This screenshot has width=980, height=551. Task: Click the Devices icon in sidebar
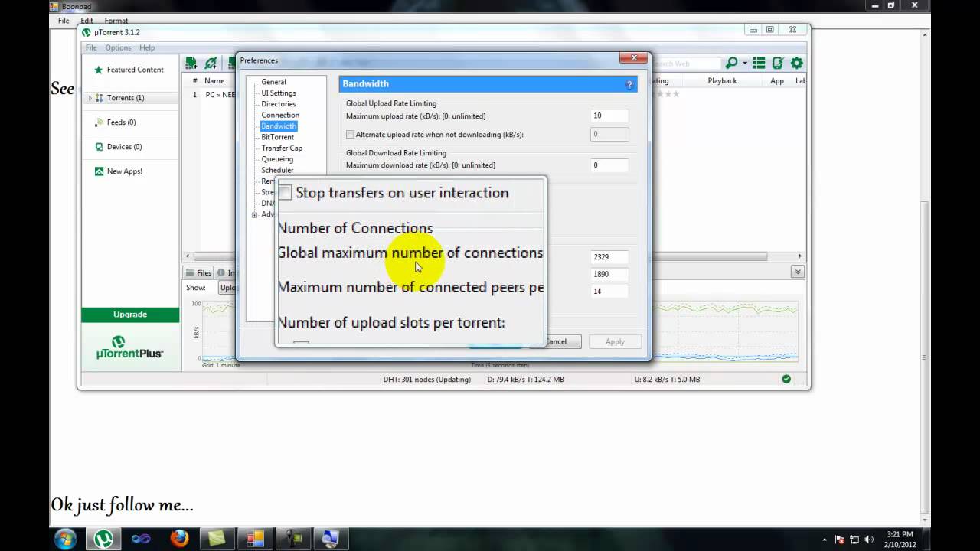pyautogui.click(x=99, y=147)
